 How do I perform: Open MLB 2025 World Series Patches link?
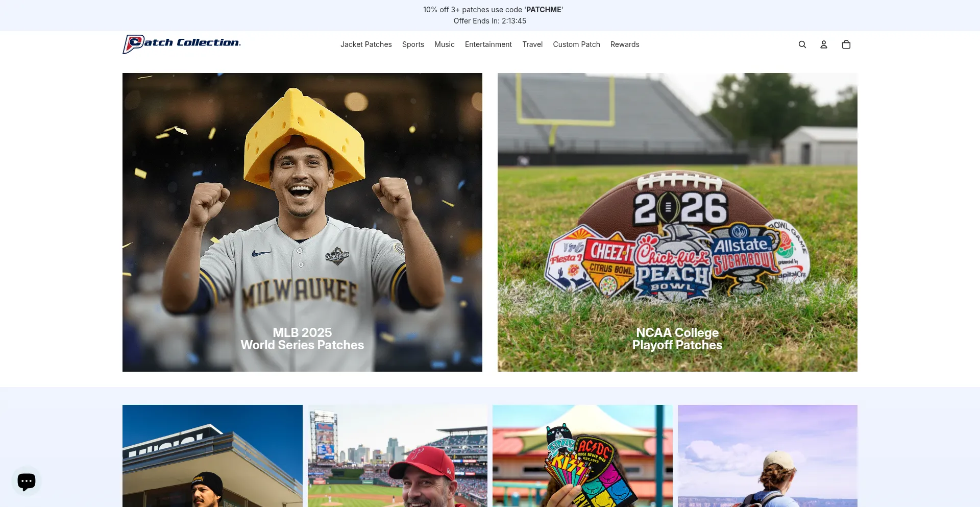[302, 339]
